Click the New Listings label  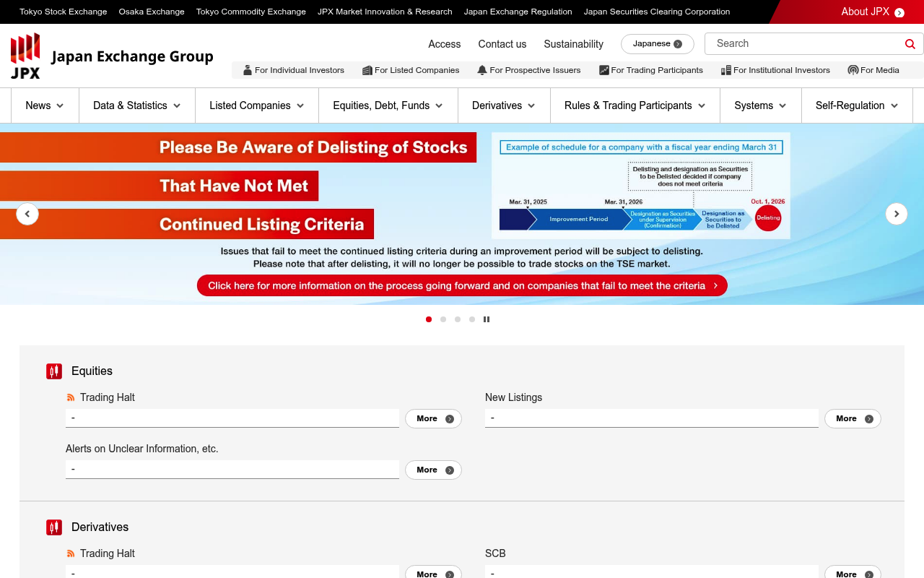click(x=513, y=397)
